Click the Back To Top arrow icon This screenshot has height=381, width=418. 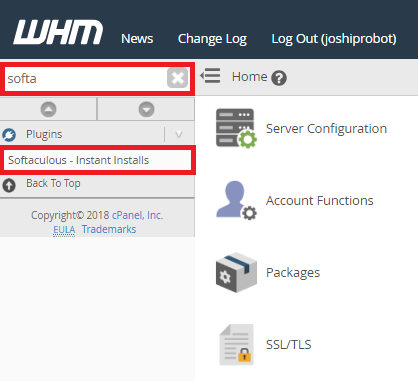tap(9, 185)
